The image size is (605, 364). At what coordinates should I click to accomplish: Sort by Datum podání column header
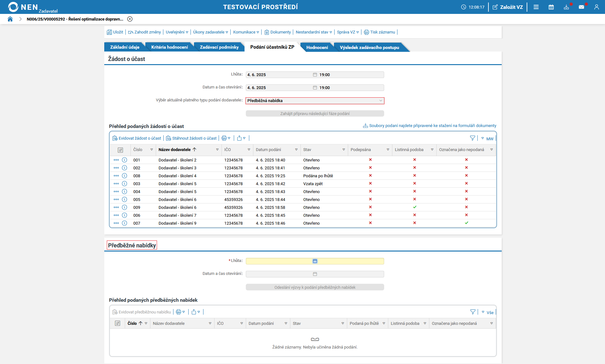click(x=268, y=150)
